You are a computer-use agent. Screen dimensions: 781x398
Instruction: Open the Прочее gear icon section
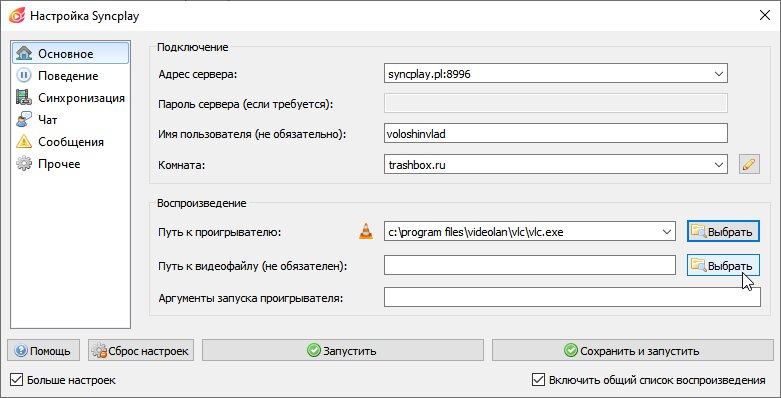coord(24,164)
